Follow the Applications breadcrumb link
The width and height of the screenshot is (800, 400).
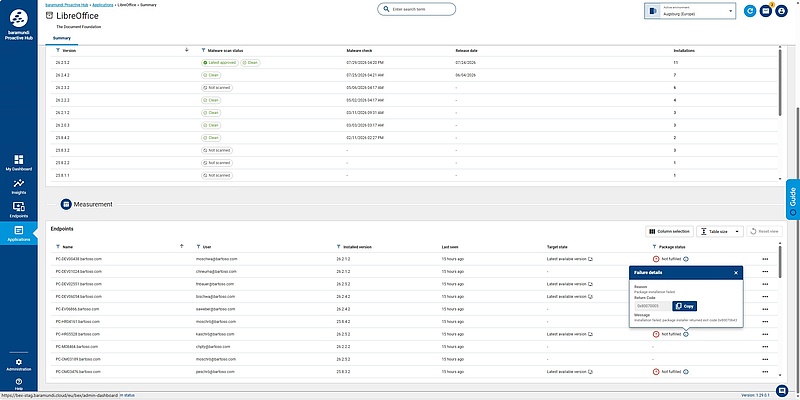tap(103, 5)
